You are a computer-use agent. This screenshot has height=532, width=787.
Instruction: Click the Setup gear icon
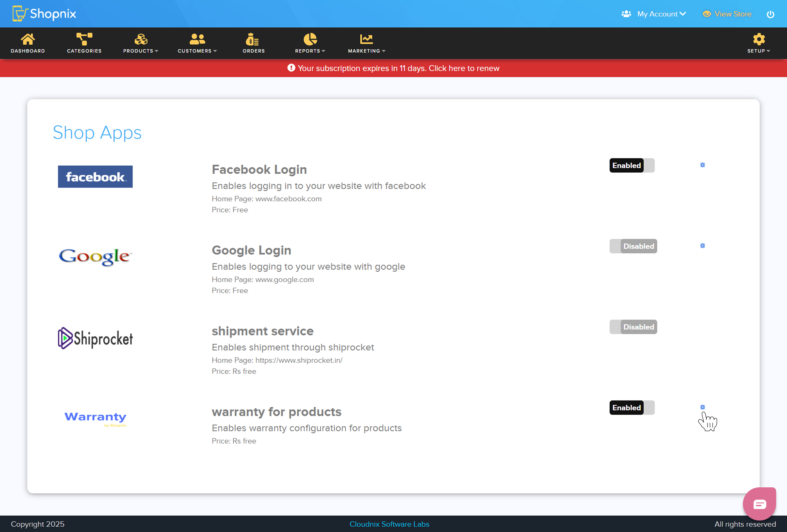pos(759,39)
